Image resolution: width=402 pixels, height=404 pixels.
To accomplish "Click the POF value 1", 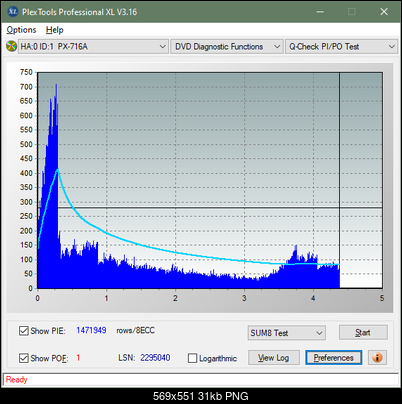I will [x=78, y=358].
